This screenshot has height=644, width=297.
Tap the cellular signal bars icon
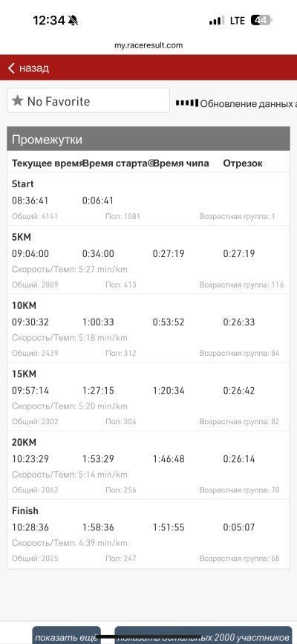pyautogui.click(x=217, y=21)
